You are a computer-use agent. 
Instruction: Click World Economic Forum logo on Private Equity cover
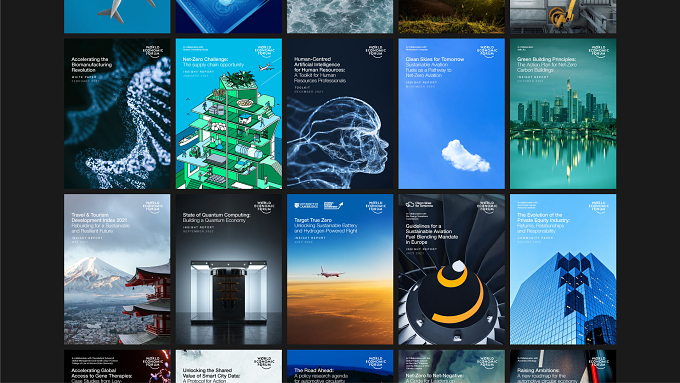[599, 207]
